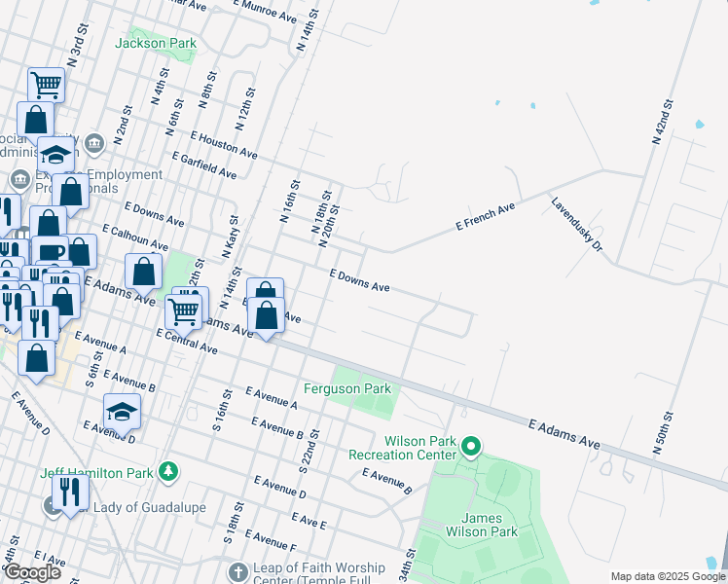
Task: Click the Jackson Park label
Action: [x=156, y=43]
